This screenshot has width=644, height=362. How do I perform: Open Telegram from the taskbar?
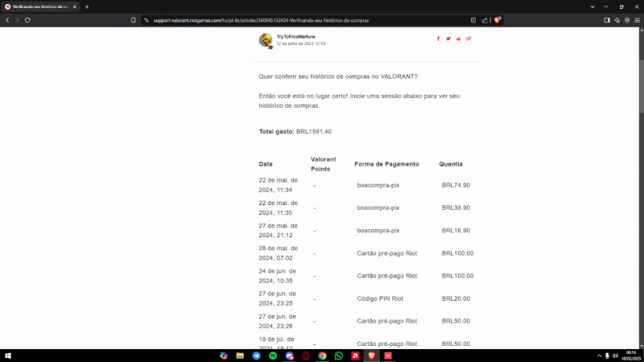(256, 356)
